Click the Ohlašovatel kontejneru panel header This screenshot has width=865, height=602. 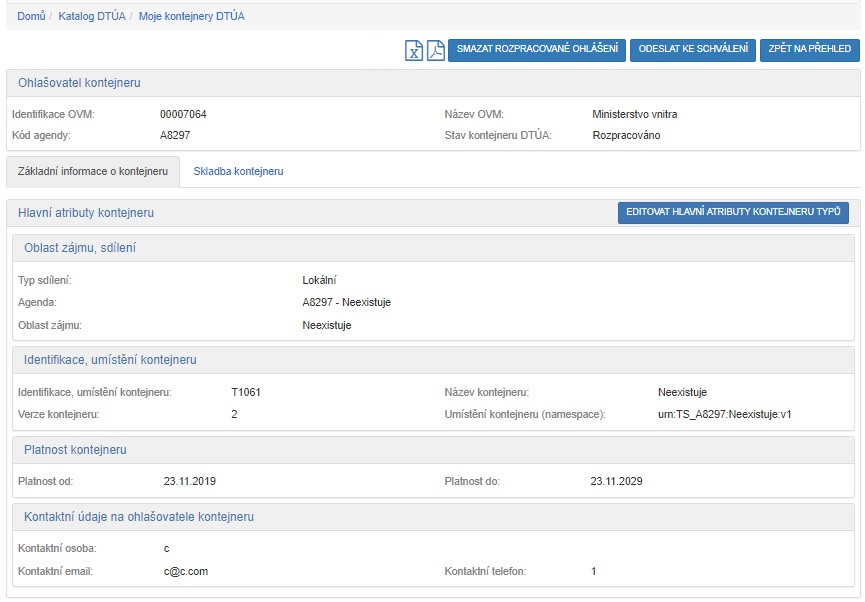(80, 83)
